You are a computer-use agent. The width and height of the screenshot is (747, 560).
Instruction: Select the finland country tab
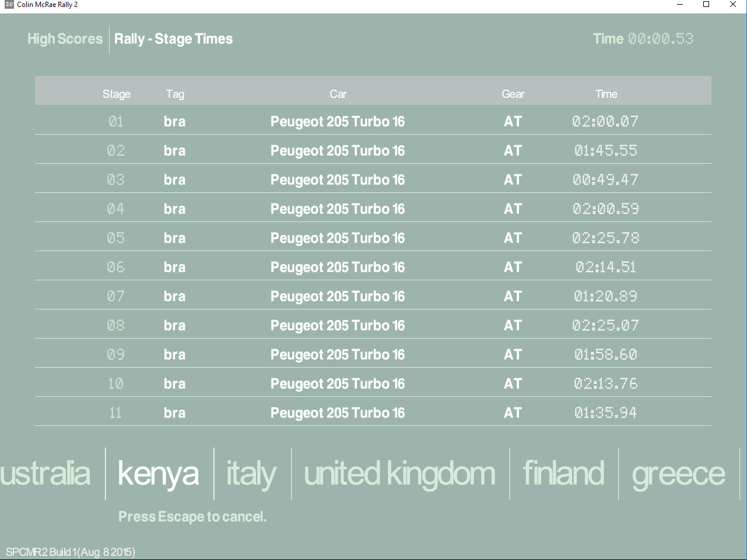click(x=563, y=474)
